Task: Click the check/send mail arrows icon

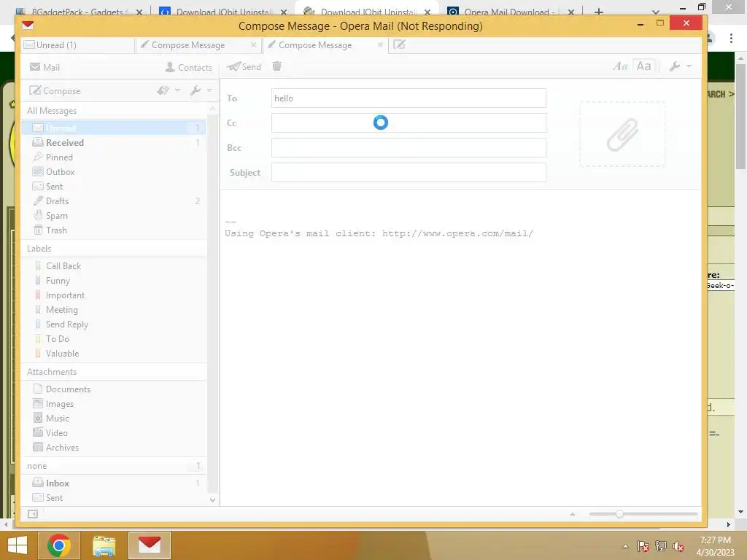Action: click(163, 90)
